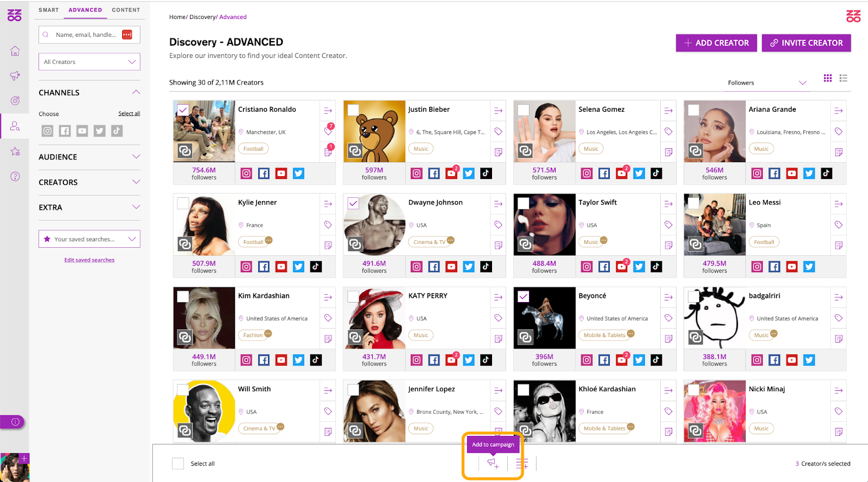Open Justin Bieber's YouTube channel icon
Viewport: 868px width, 482px height.
pos(451,173)
